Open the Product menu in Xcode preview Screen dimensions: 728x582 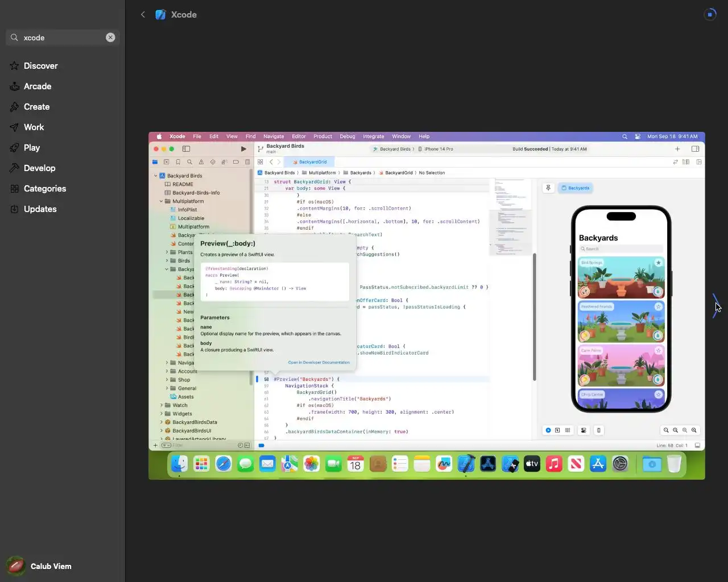coord(322,136)
